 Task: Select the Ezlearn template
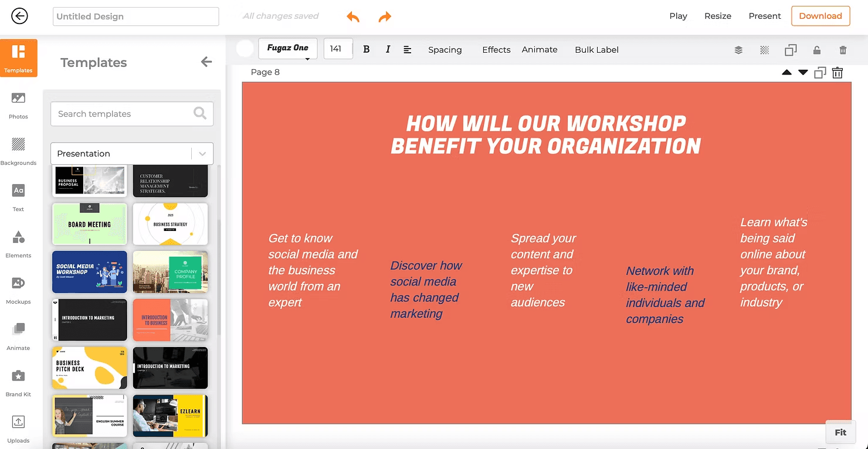point(170,416)
